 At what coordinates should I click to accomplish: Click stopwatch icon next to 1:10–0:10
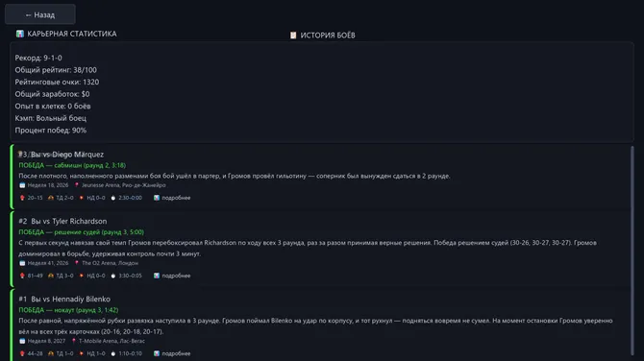(x=113, y=353)
